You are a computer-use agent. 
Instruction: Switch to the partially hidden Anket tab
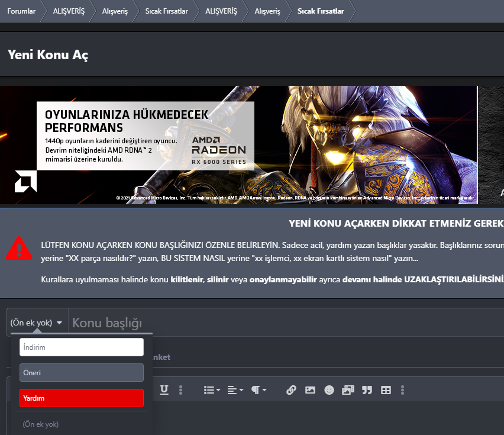pyautogui.click(x=161, y=357)
